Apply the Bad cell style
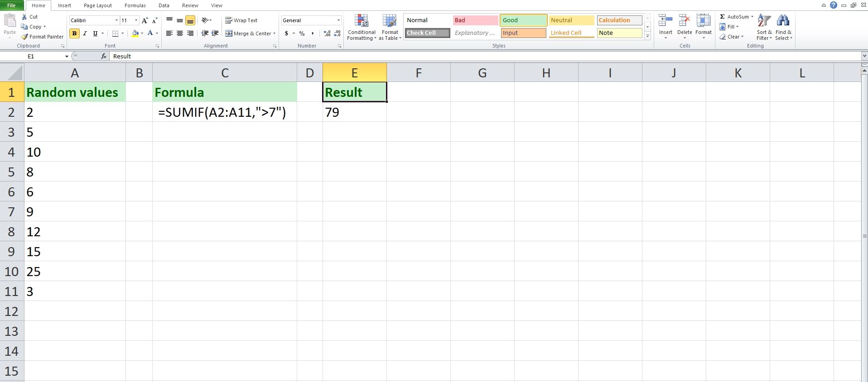This screenshot has height=382, width=868. click(475, 20)
